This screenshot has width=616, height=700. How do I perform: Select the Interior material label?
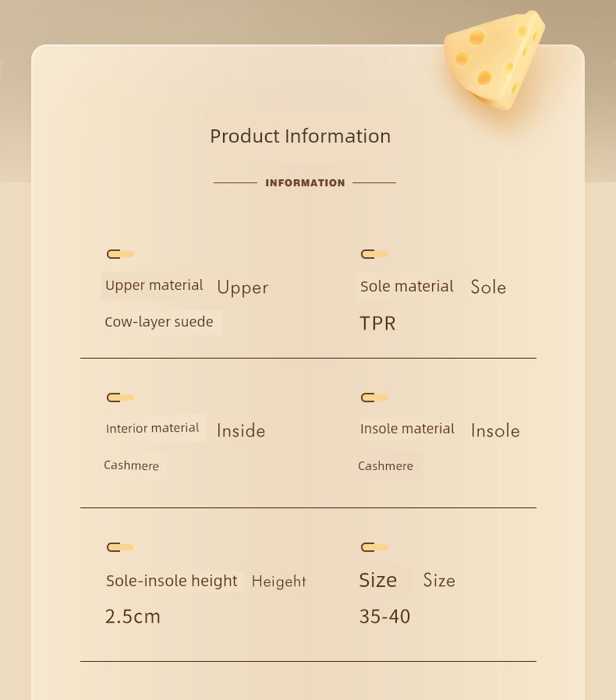click(152, 428)
